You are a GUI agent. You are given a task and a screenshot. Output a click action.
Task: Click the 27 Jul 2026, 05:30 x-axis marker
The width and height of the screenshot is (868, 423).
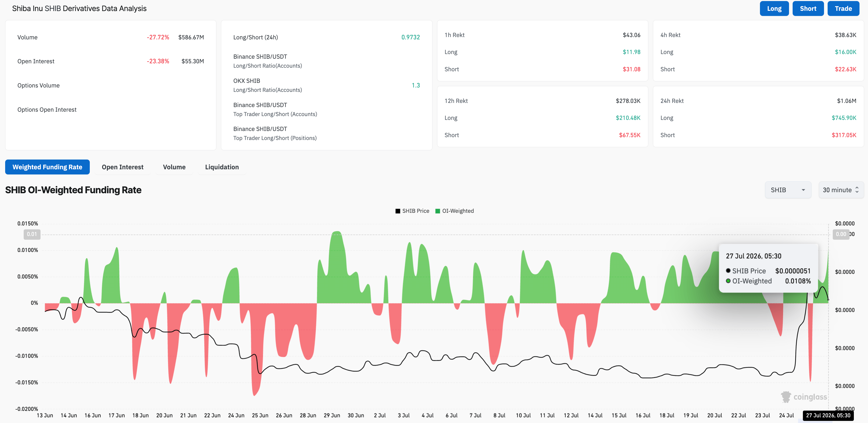click(828, 416)
